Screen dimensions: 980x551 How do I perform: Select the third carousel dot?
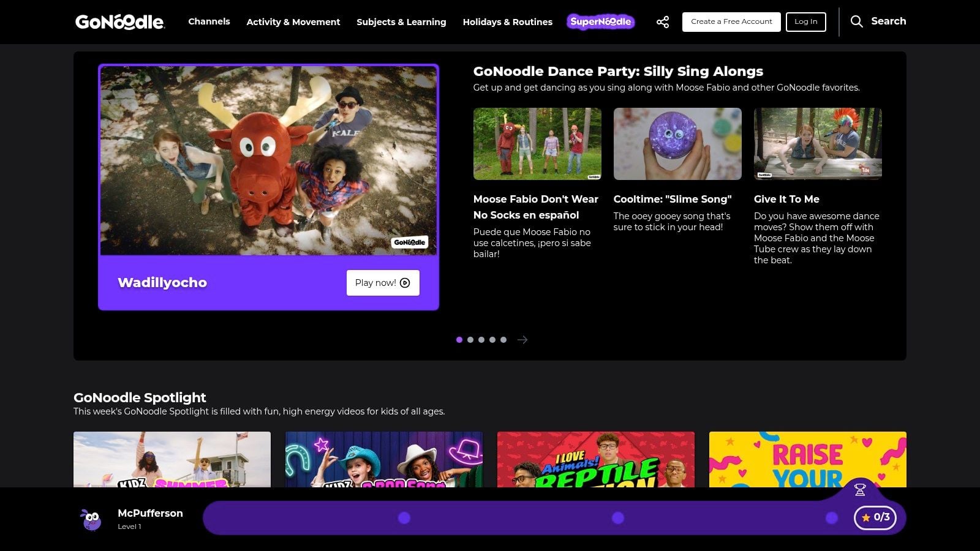pos(481,340)
